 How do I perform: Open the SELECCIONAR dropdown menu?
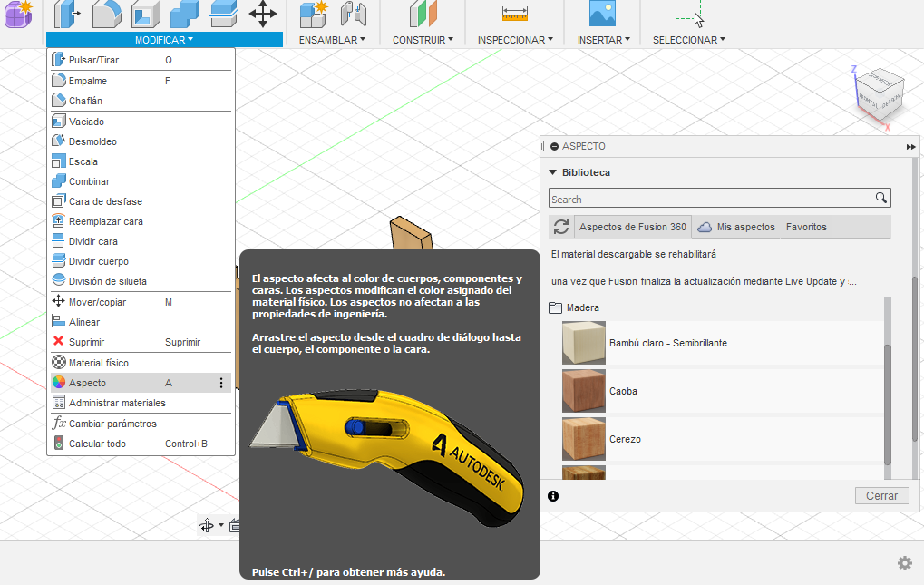click(x=688, y=40)
